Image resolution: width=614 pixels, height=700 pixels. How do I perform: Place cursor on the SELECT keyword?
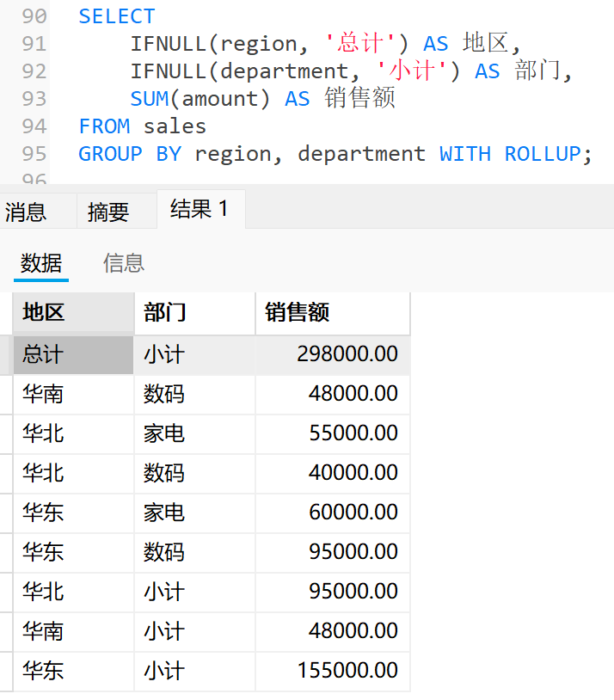click(117, 16)
